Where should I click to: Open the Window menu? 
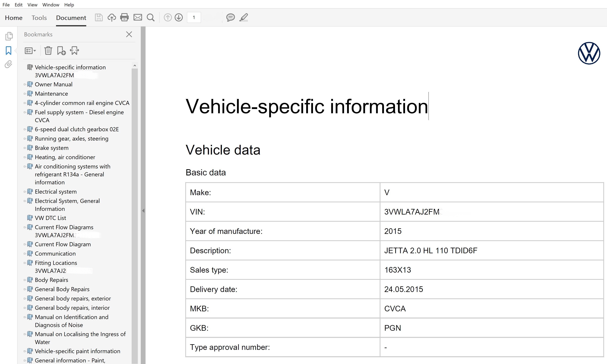point(51,5)
